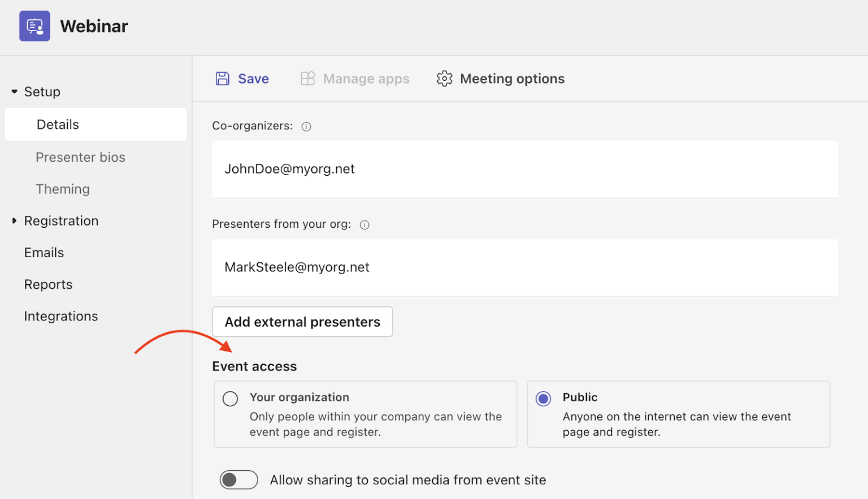868x499 pixels.
Task: Click the Save floppy disk icon
Action: 223,79
